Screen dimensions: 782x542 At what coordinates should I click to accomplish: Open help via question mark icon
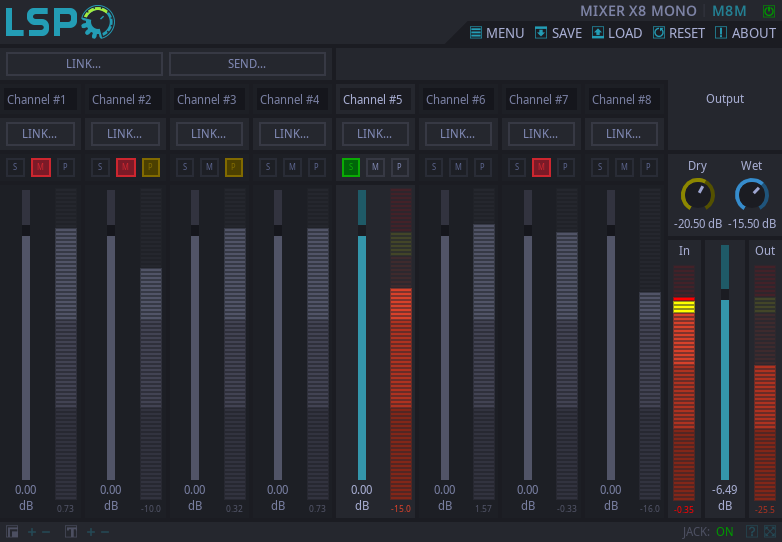(752, 532)
